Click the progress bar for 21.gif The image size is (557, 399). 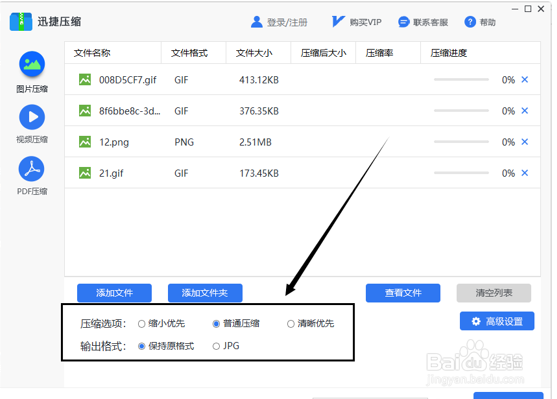[x=461, y=173]
